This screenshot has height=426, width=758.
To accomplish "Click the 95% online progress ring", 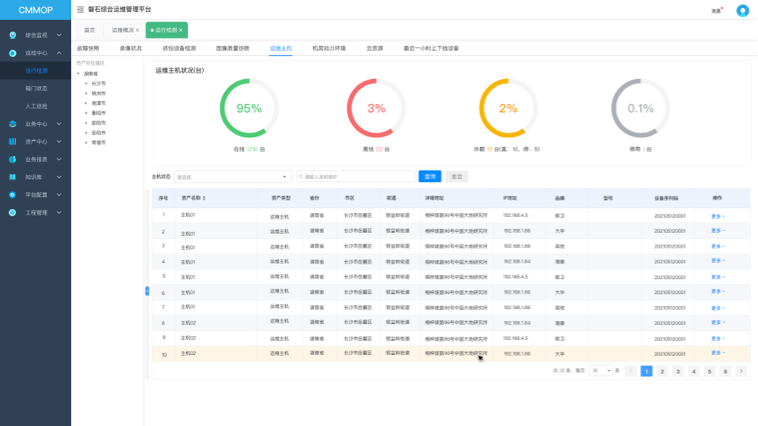I will point(247,108).
